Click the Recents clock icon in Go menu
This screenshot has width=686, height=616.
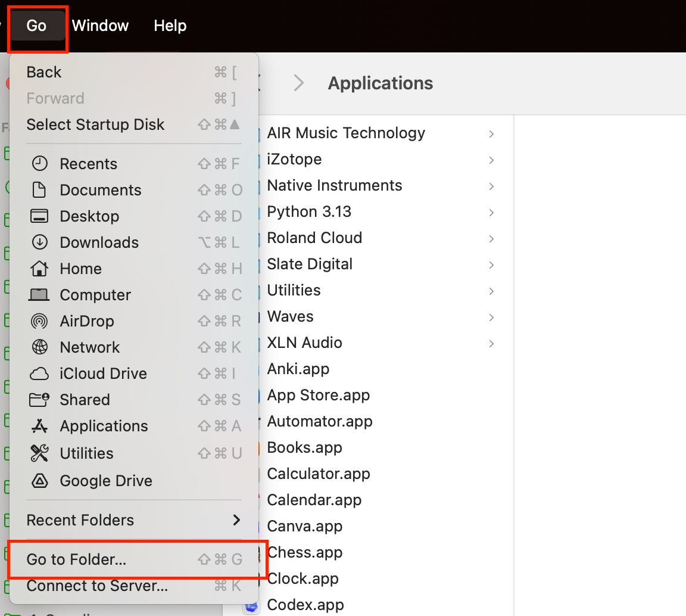pos(39,164)
